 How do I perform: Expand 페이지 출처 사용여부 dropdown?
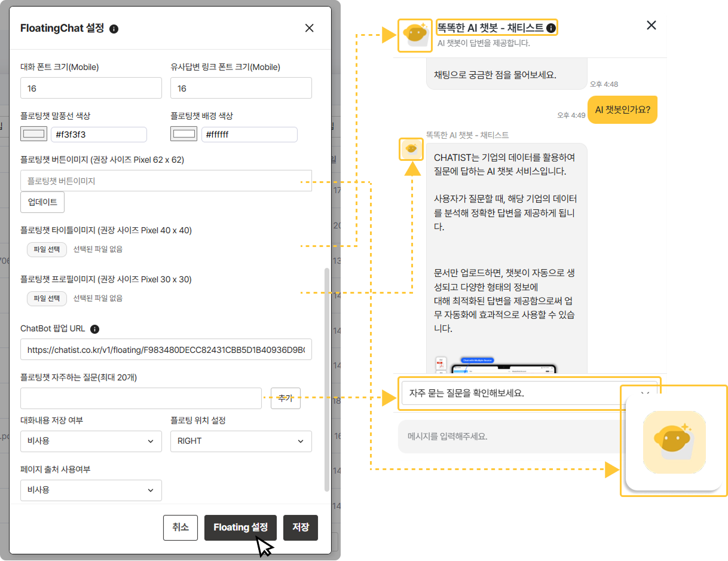91,490
